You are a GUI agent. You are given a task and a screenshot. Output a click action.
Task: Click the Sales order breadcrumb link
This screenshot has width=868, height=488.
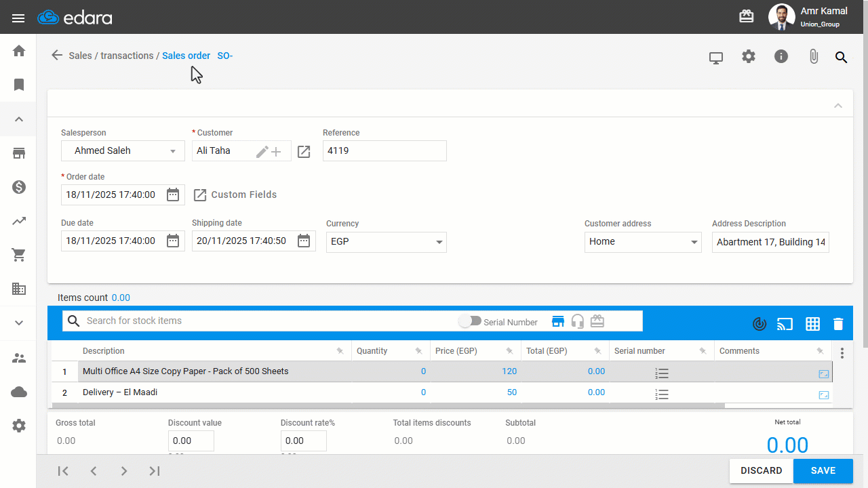pos(186,56)
